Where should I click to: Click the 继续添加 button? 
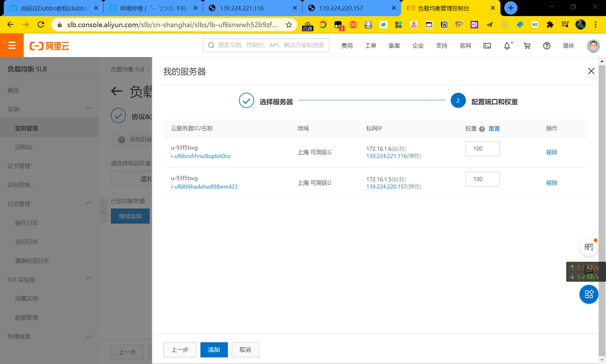click(x=130, y=216)
